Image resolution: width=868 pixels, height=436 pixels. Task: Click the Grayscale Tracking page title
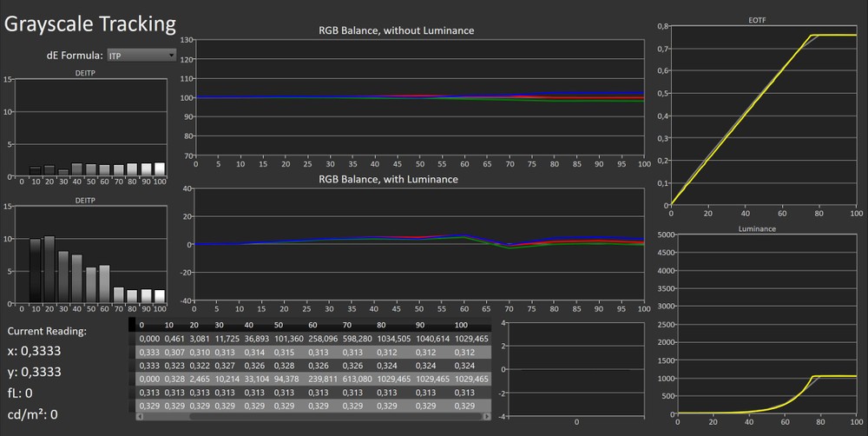pos(90,24)
